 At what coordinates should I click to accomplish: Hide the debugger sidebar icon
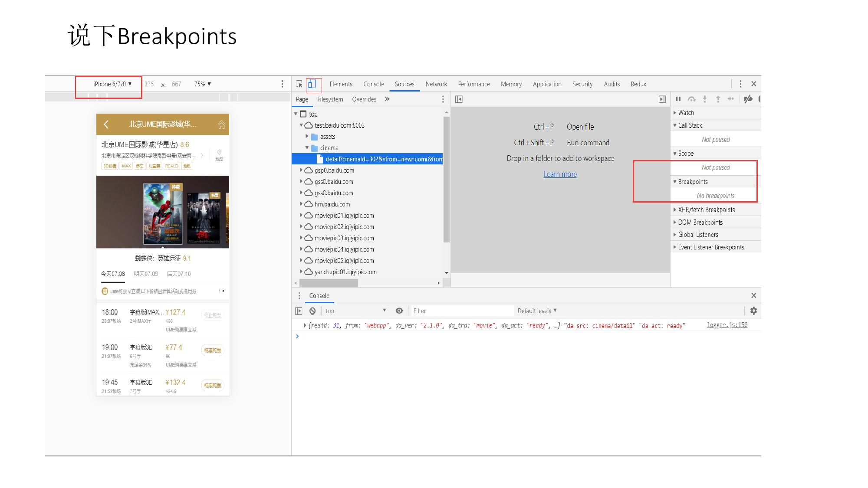[x=662, y=99]
